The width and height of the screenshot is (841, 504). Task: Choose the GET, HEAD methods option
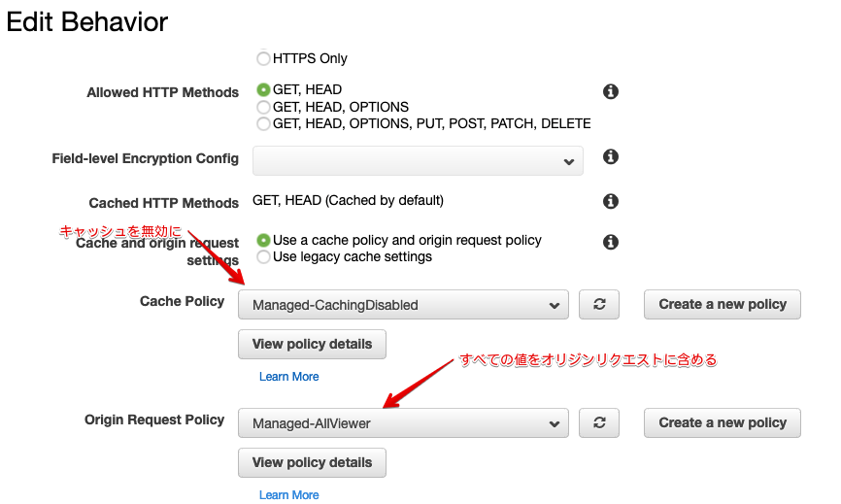(263, 89)
